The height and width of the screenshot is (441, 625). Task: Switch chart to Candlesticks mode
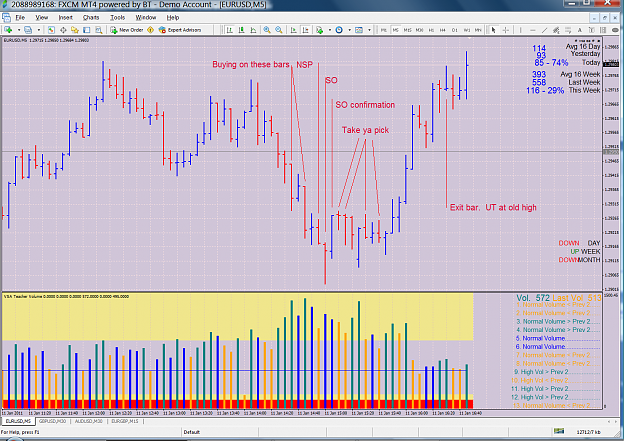241,30
